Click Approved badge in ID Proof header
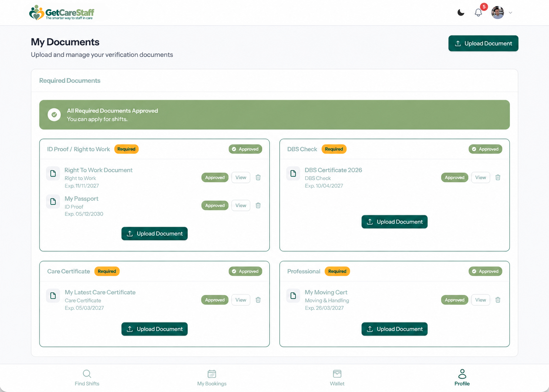The height and width of the screenshot is (392, 549). coord(245,149)
